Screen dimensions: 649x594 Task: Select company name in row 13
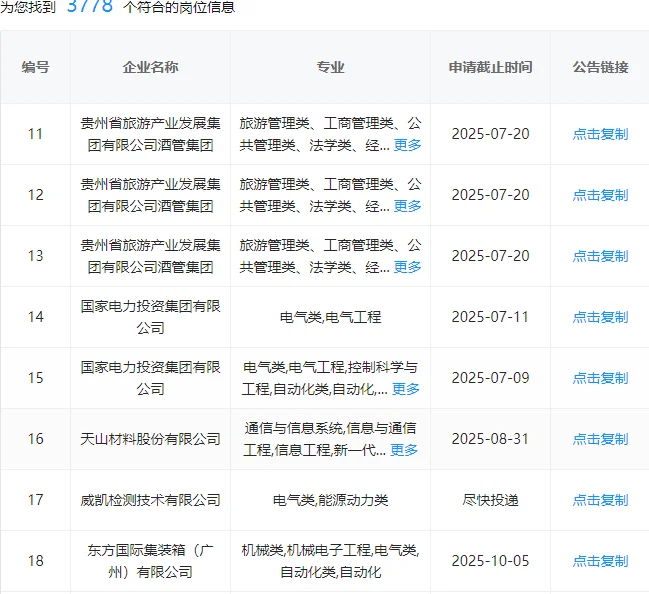coord(150,256)
